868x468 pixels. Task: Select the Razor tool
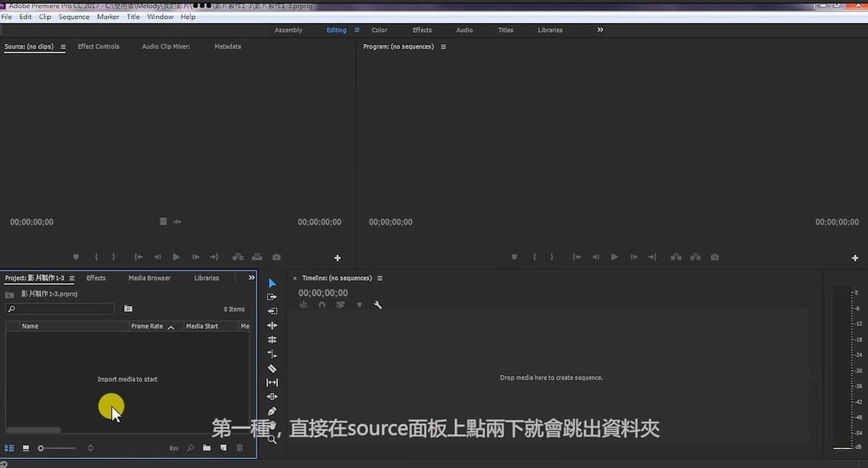[x=272, y=368]
